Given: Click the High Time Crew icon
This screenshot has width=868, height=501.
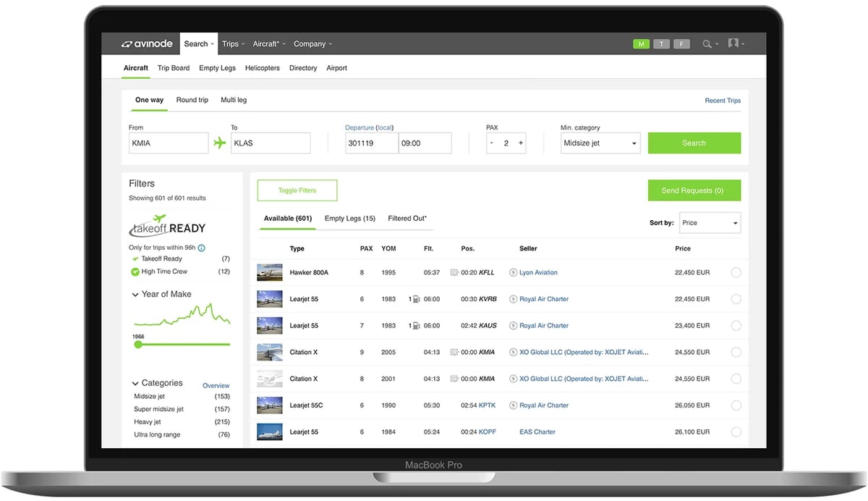Looking at the screenshot, I should tap(135, 271).
